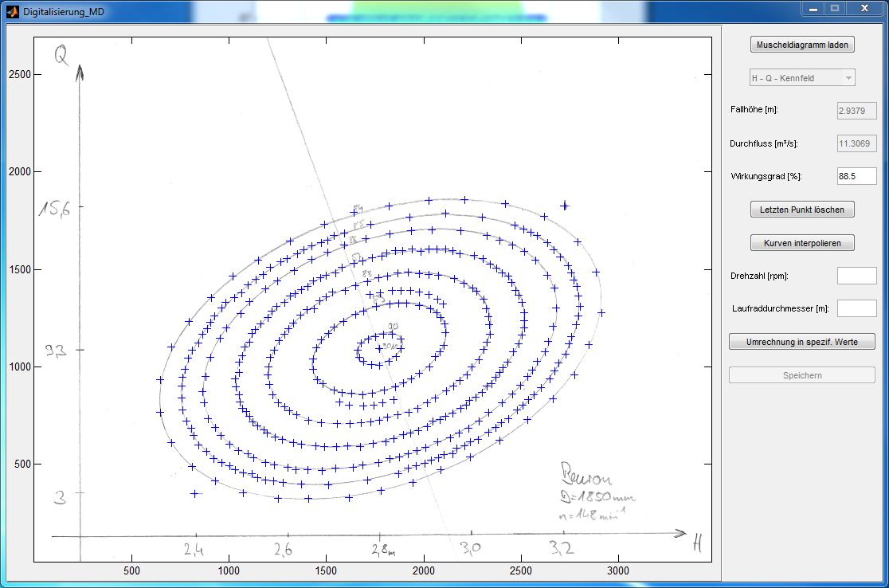Close the Digitalisierung_MD window
Viewport: 889px width, 588px height.
point(864,9)
